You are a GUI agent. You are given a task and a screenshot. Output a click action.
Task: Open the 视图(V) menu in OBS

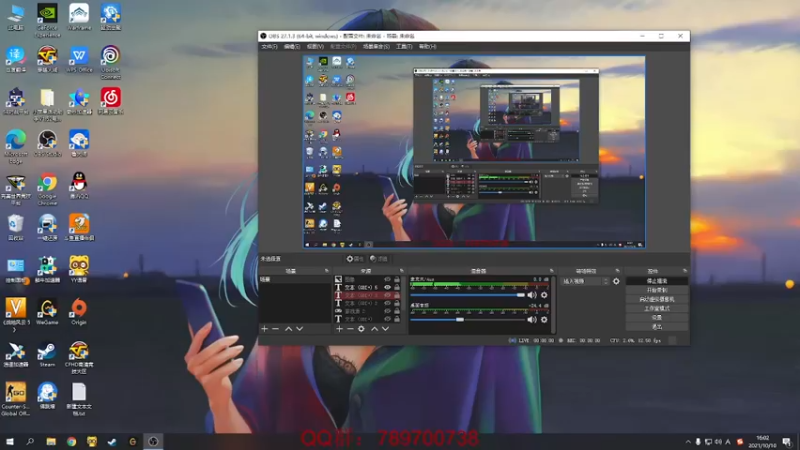pyautogui.click(x=315, y=46)
